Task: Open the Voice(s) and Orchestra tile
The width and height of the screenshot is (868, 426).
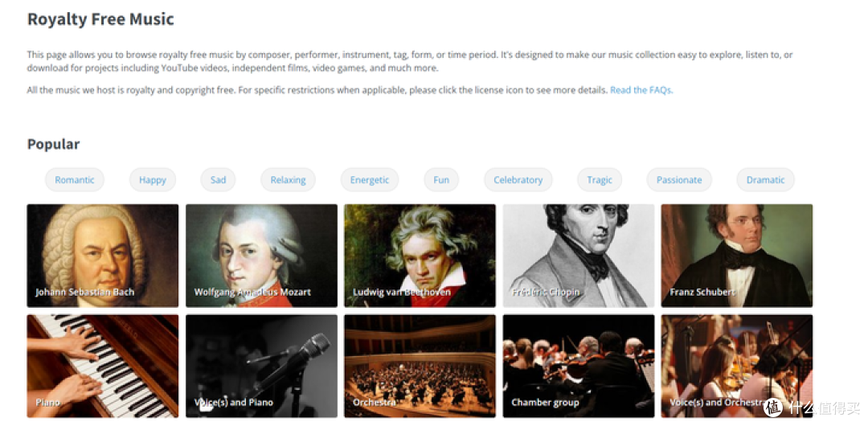Action: coord(737,367)
